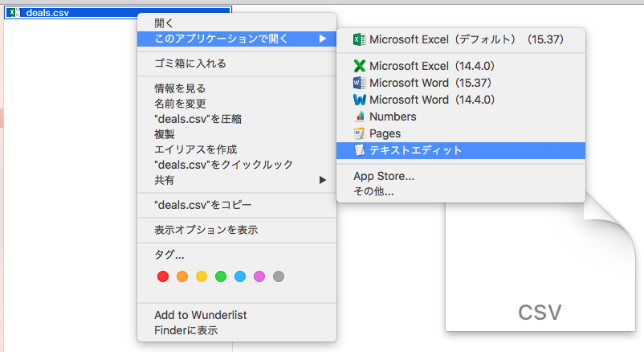Click the Excel file icon beside deals.csv
The height and width of the screenshot is (352, 644).
point(14,12)
